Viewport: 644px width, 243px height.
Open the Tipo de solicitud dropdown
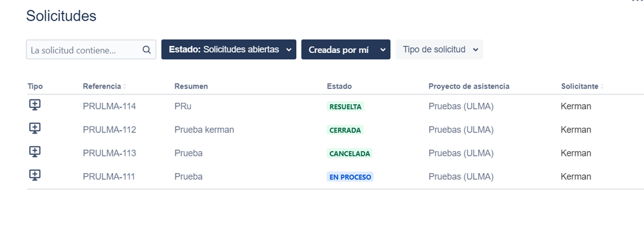coord(439,49)
